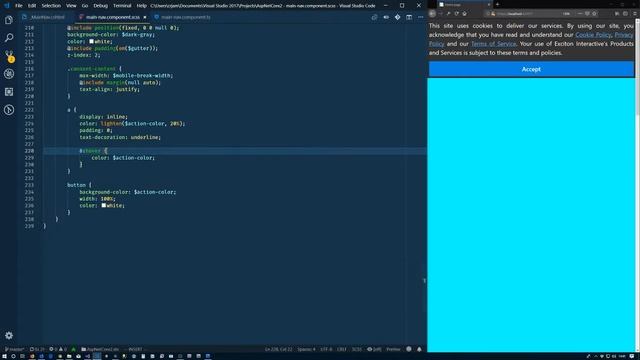Viewport: 640px width, 360px height.
Task: Change the encoding via UTF-8
Action: (x=326, y=349)
